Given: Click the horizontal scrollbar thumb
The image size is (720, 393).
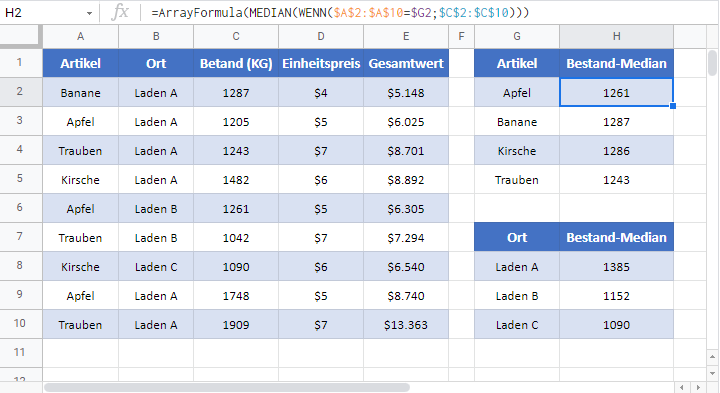Looking at the screenshot, I should click(x=227, y=387).
